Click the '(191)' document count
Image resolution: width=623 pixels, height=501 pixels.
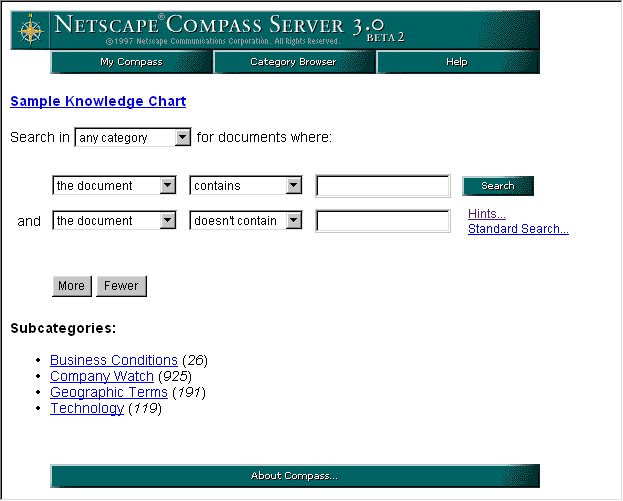pos(189,392)
